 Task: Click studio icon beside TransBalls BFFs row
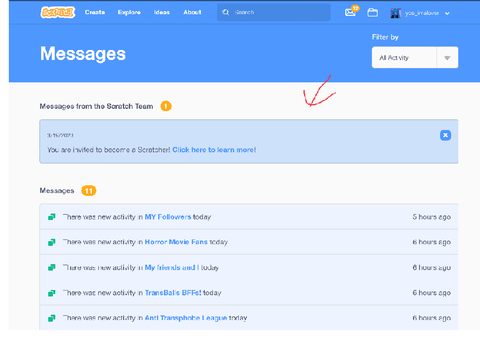[x=51, y=293]
